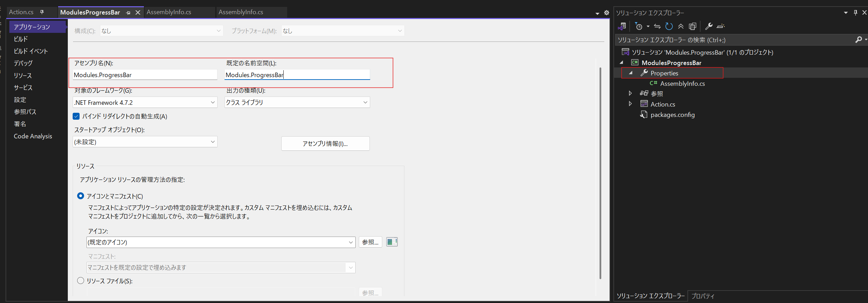Collapse the Properties folder node
The image size is (868, 303).
pos(631,73)
